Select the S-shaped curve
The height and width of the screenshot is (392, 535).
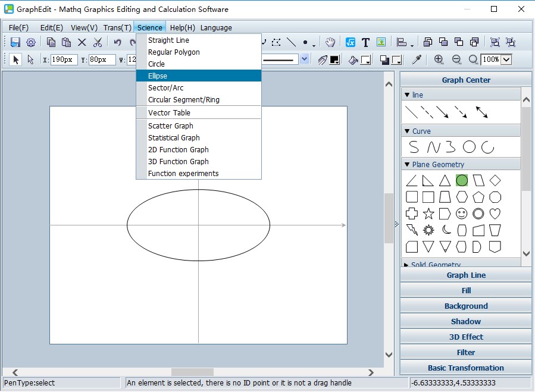(414, 148)
